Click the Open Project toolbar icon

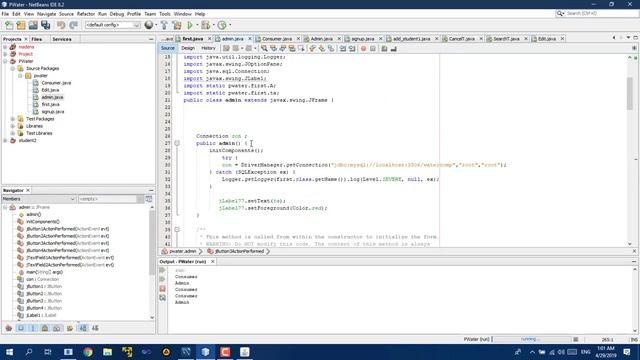pyautogui.click(x=33, y=25)
